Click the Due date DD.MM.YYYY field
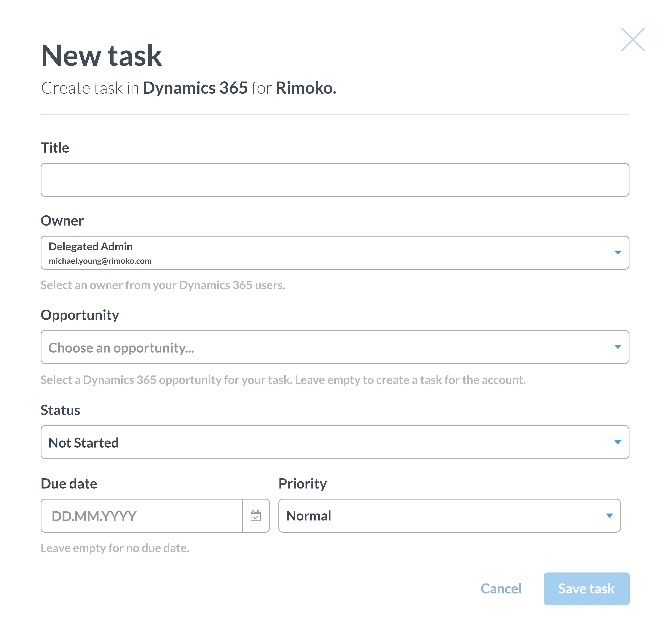Viewport: 672px width, 636px height. tap(142, 516)
